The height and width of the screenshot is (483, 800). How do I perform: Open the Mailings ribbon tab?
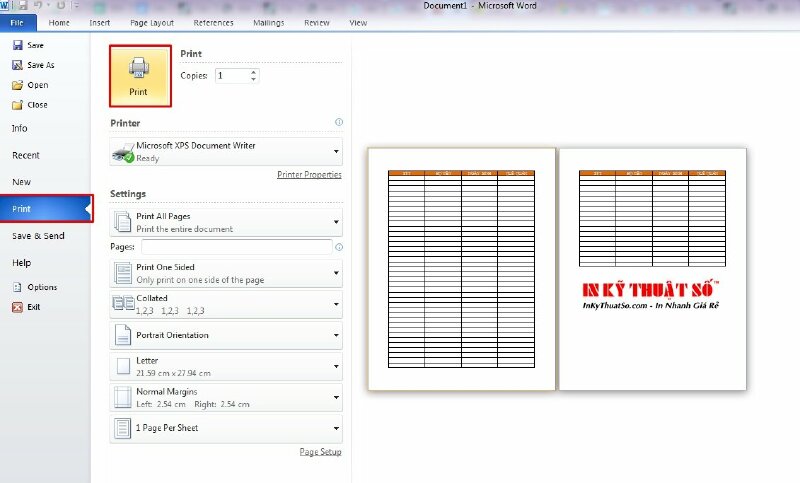268,22
